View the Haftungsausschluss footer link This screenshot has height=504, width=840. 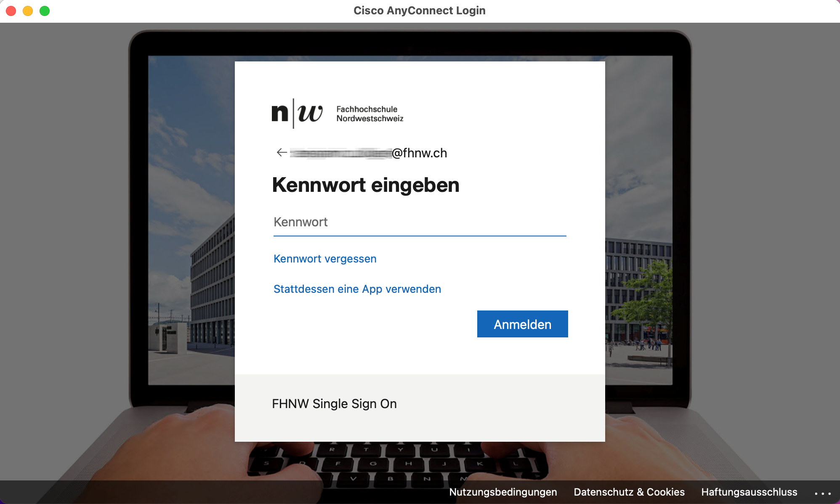click(x=749, y=492)
